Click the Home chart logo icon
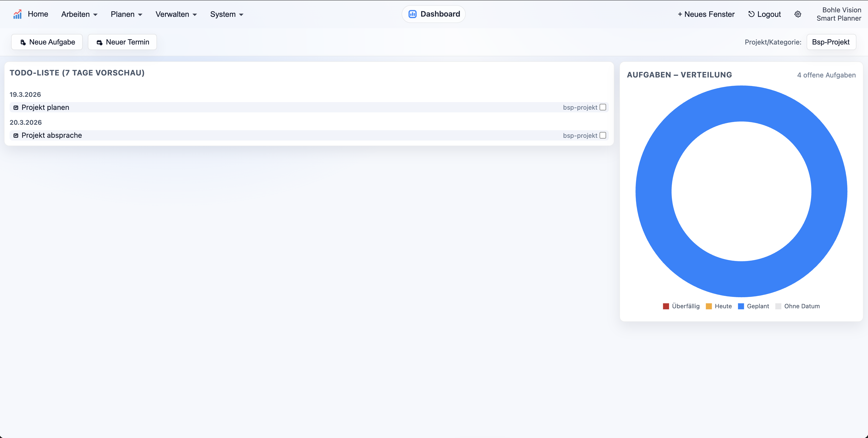 tap(17, 14)
